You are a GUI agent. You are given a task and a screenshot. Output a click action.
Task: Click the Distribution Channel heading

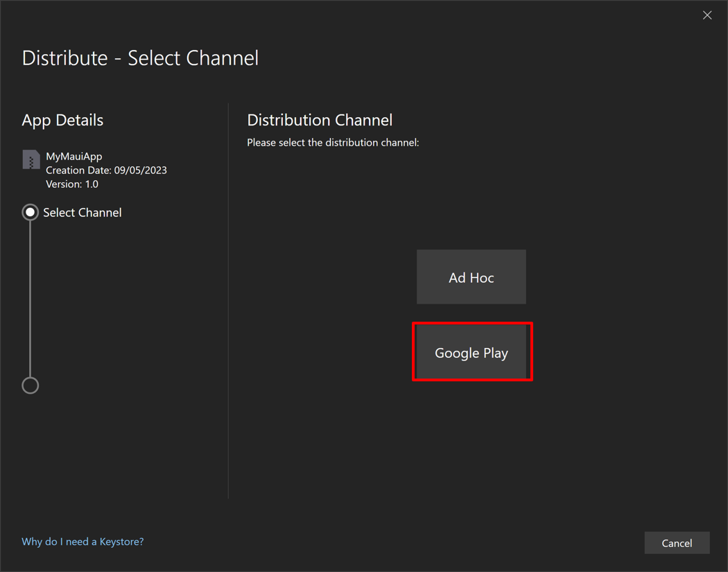tap(320, 120)
